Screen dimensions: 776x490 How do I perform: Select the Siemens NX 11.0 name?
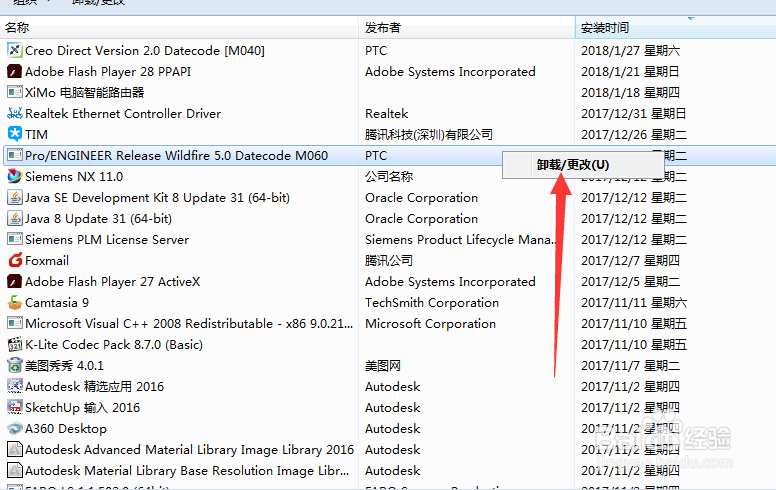(x=74, y=177)
